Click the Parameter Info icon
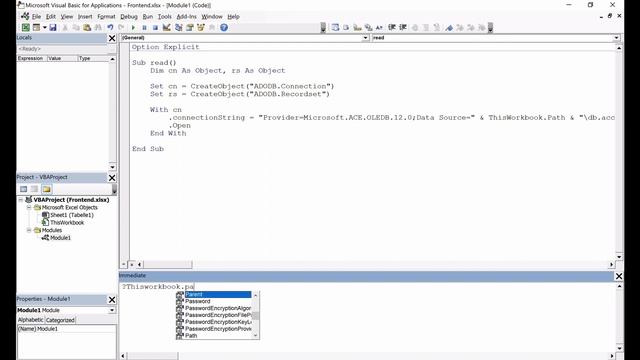This screenshot has height=360, width=640. click(x=368, y=27)
